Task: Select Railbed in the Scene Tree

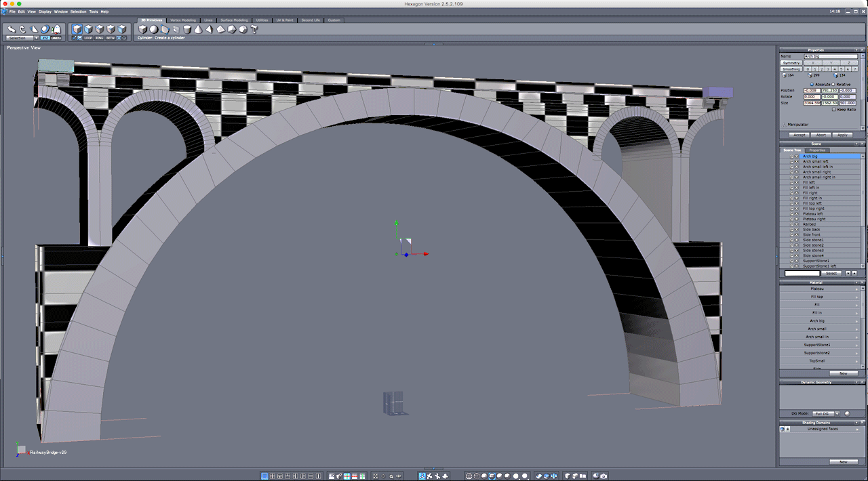Action: click(x=811, y=224)
